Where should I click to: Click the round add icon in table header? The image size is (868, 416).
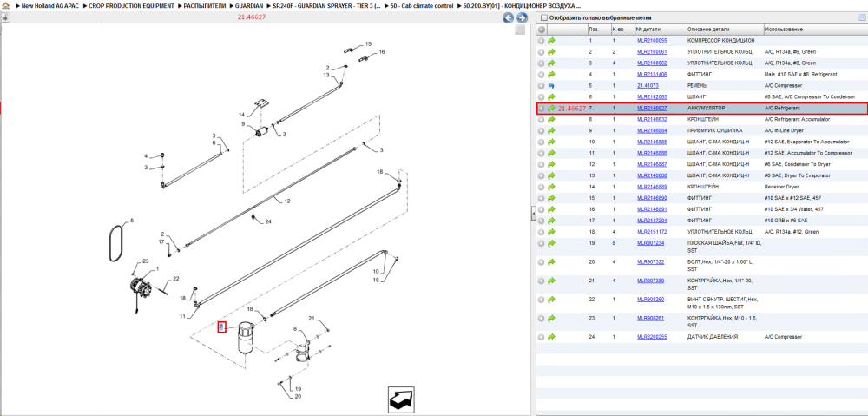(542, 30)
